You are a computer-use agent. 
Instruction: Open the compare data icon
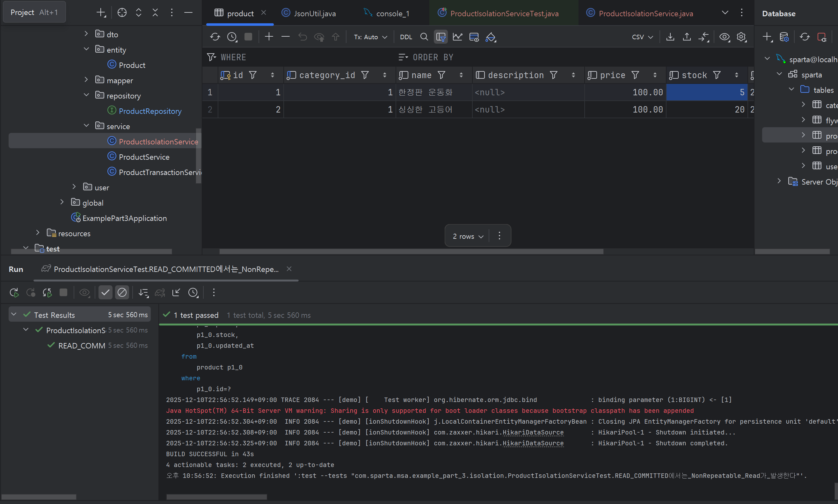[x=703, y=37]
